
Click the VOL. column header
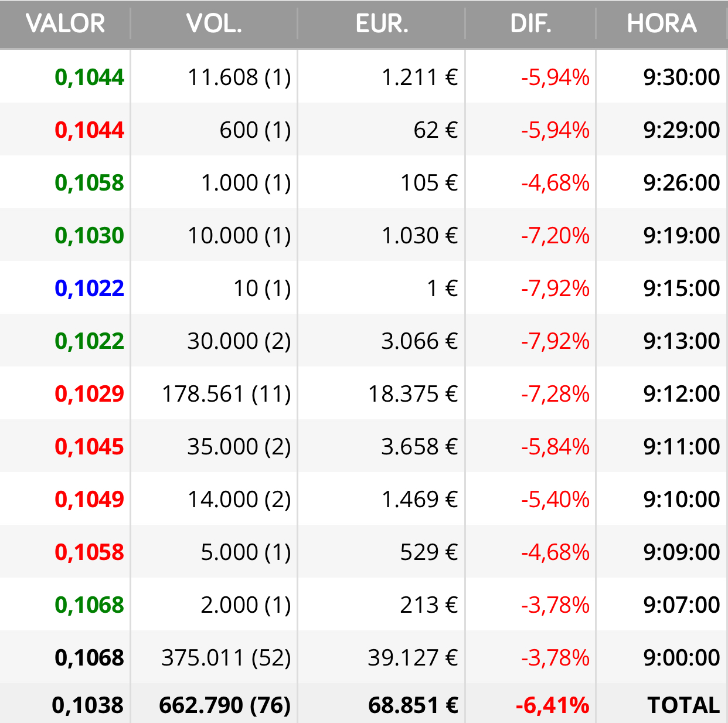[x=214, y=24]
